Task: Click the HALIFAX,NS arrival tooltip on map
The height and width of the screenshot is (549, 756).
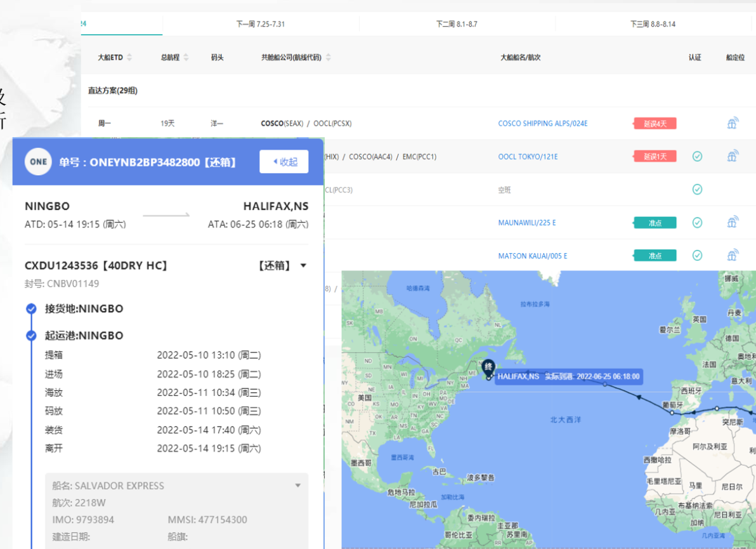Action: tap(568, 376)
